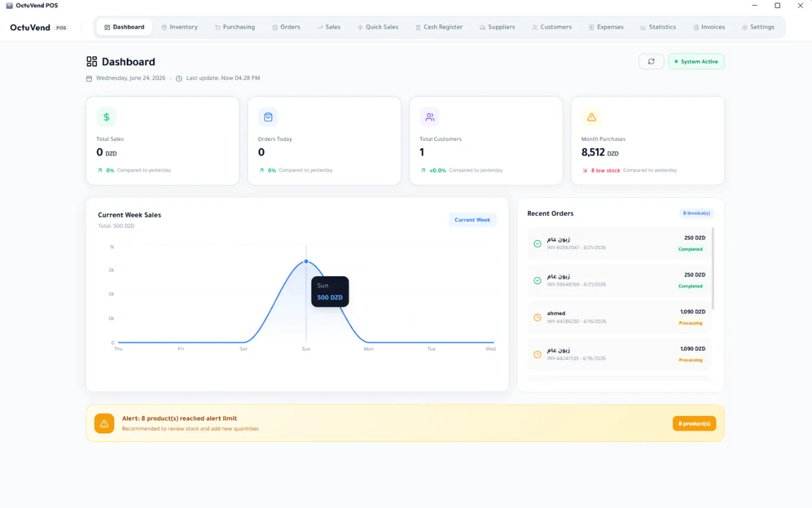Click the 8 invoice(s) badge
Image resolution: width=812 pixels, height=508 pixels.
pos(697,213)
